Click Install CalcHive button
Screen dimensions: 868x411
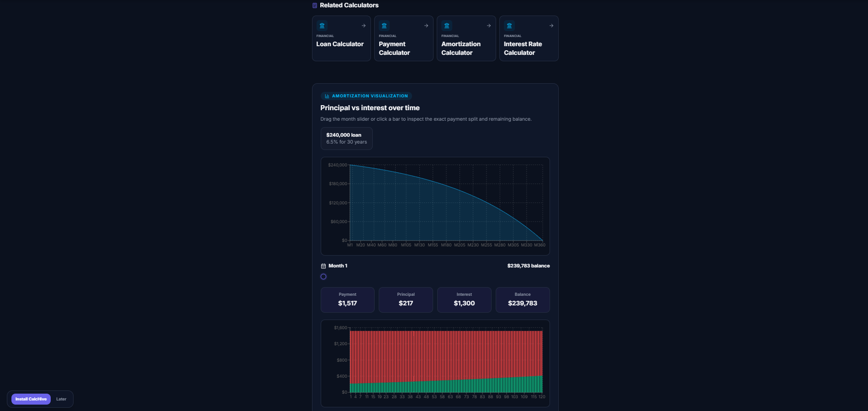(31, 399)
